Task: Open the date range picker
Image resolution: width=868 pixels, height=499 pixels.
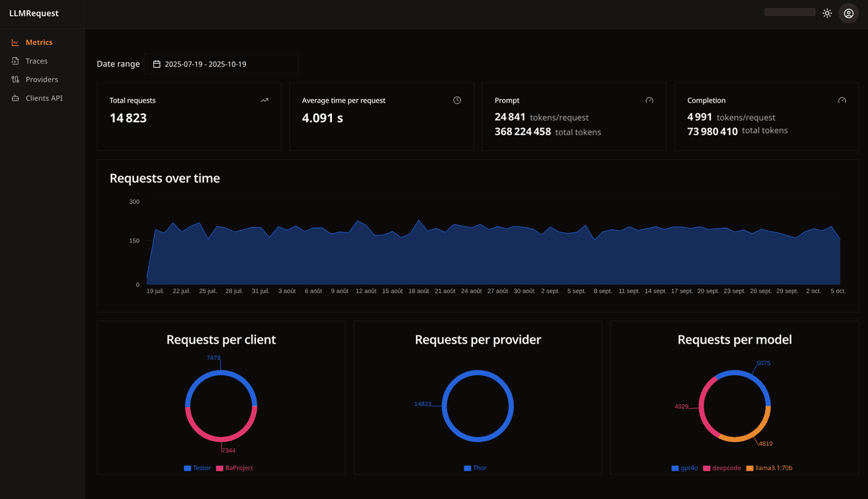Action: click(x=221, y=64)
